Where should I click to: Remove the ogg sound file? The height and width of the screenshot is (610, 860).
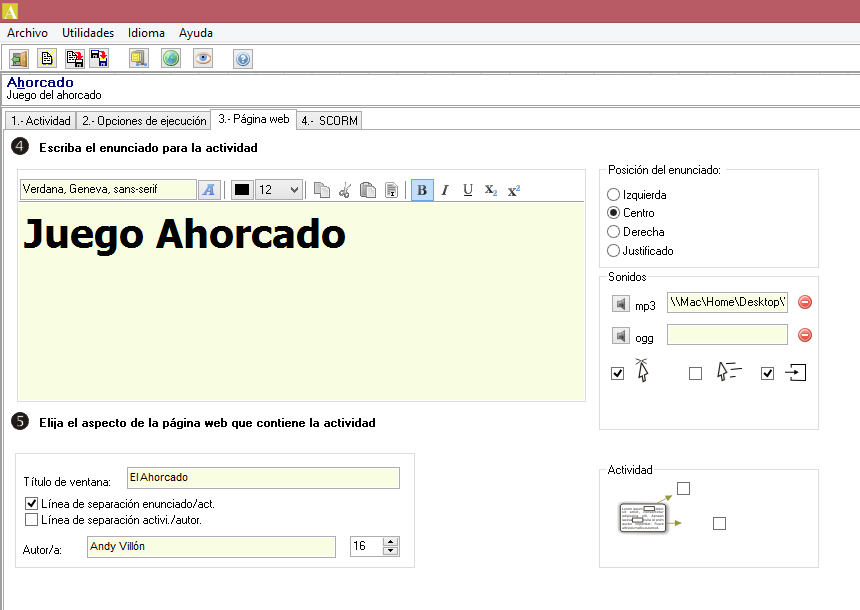(805, 335)
